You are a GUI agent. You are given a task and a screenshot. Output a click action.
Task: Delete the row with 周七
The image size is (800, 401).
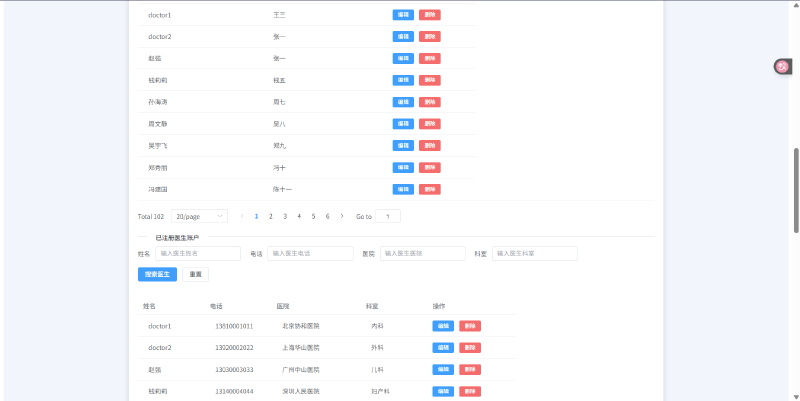[430, 102]
